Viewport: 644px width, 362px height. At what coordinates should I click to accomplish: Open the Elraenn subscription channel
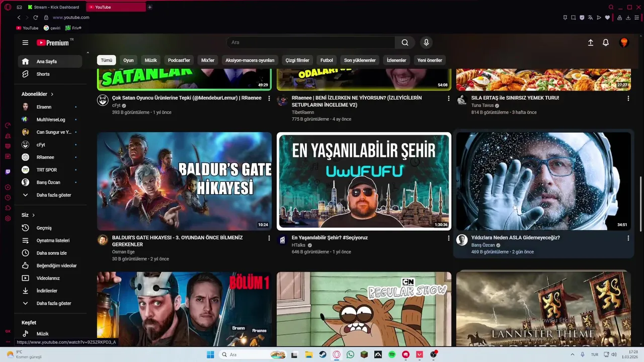coord(50,107)
